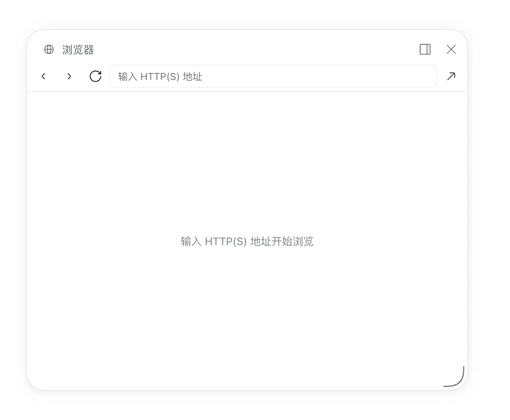
Task: Focus the 输入 HTTP(S) 地址 address field
Action: pos(273,76)
